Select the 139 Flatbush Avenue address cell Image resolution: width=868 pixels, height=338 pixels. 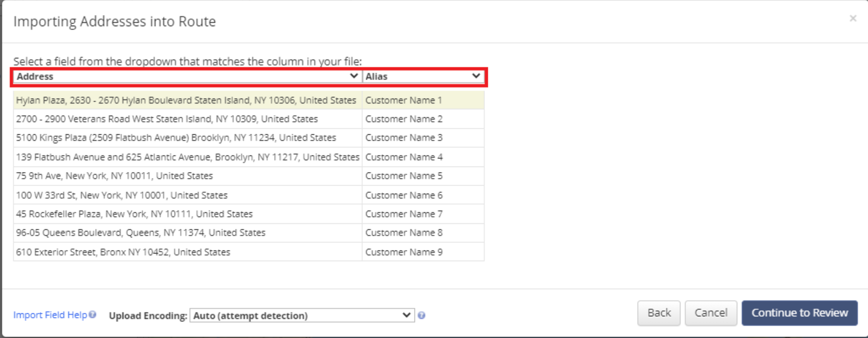[188, 157]
